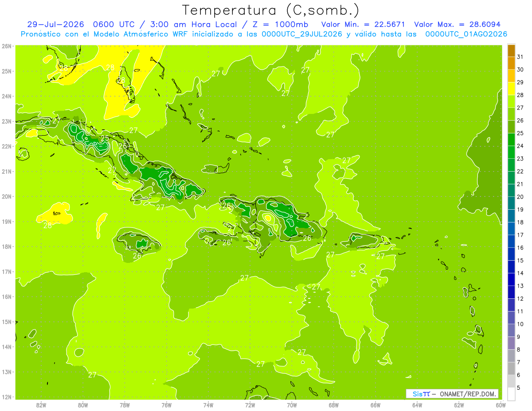Click the SisTT ONAMET/REP.DOM. logo box
The image size is (532, 411).
[452, 394]
